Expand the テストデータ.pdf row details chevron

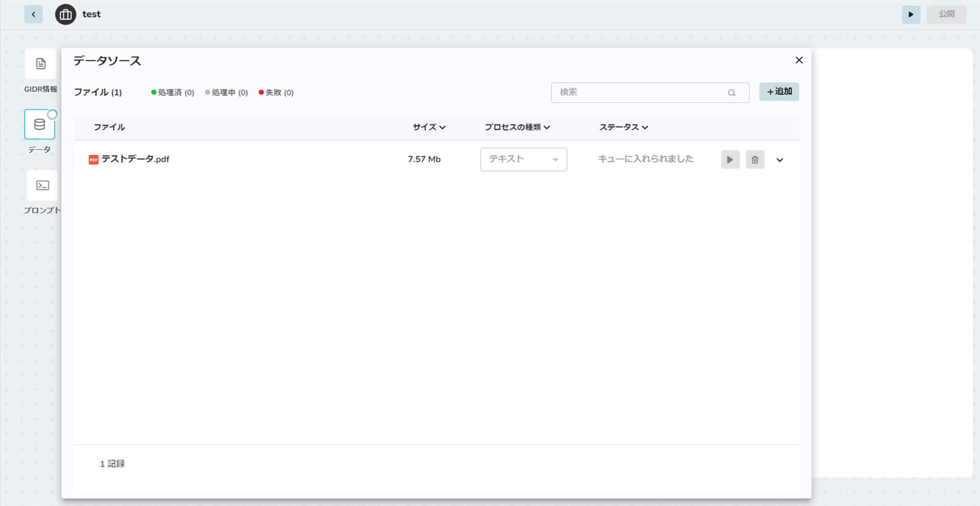click(780, 160)
